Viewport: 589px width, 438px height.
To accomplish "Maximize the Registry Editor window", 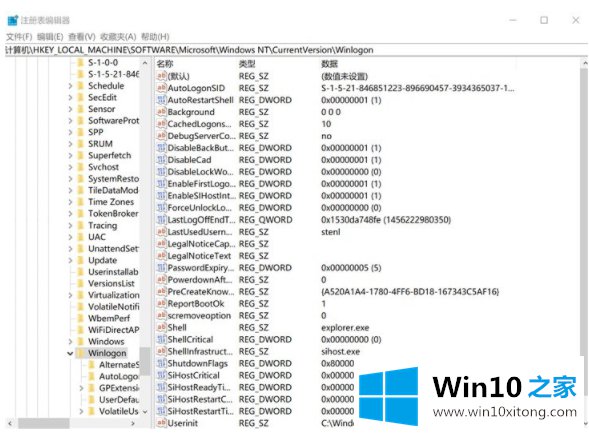I will tap(544, 20).
